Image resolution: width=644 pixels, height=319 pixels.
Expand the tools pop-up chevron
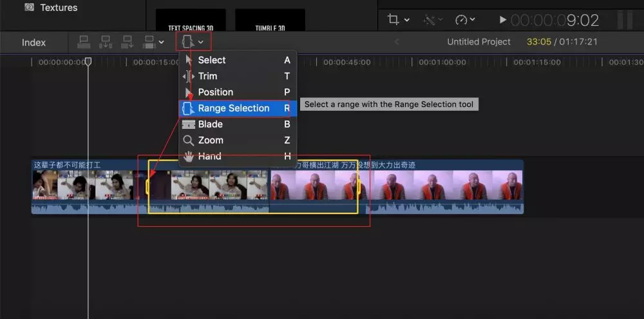pyautogui.click(x=201, y=42)
